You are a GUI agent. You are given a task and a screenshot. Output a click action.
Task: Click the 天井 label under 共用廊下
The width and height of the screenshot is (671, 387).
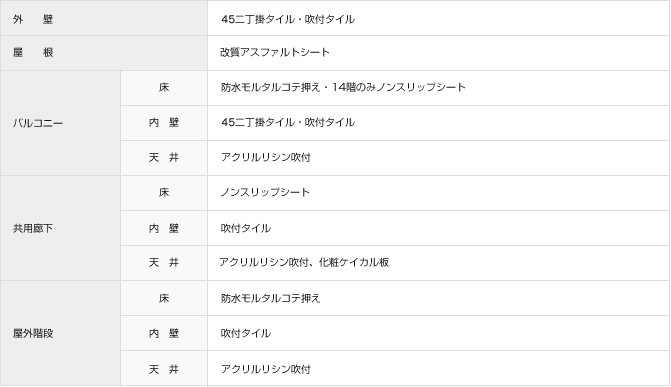pyautogui.click(x=164, y=263)
